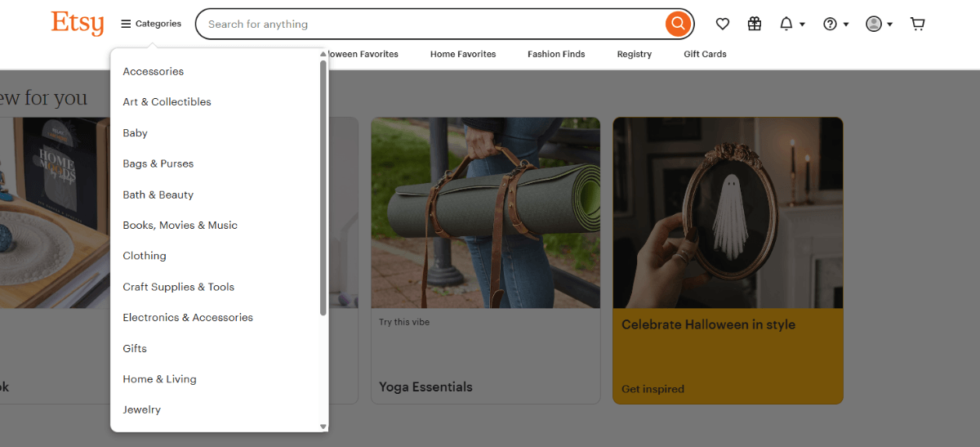
Task: Select Art & Collectibles category
Action: tap(167, 102)
